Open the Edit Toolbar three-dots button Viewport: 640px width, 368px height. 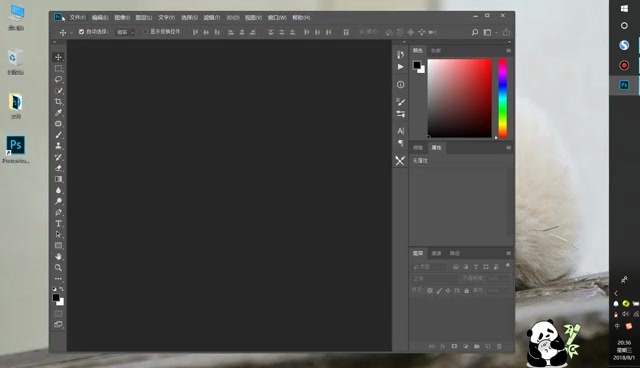click(58, 279)
